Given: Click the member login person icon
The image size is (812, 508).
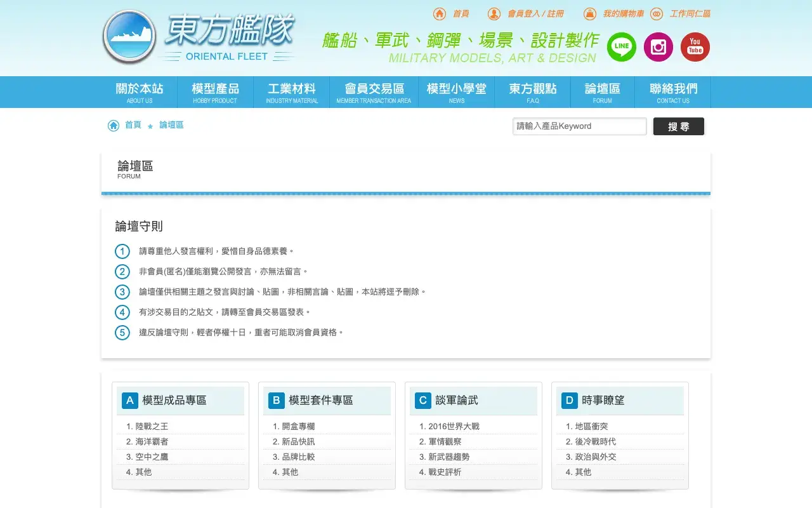Looking at the screenshot, I should coord(494,14).
